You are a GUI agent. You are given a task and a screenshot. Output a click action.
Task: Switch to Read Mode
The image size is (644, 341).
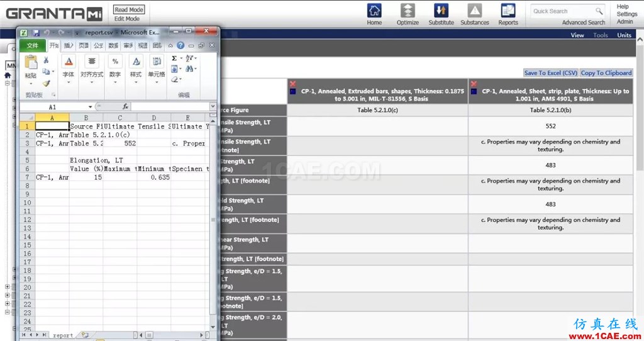point(129,9)
